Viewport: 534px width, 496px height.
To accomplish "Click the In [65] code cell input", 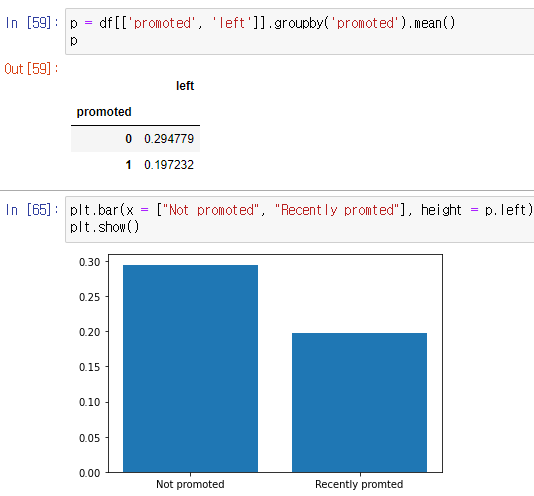I will [x=300, y=219].
